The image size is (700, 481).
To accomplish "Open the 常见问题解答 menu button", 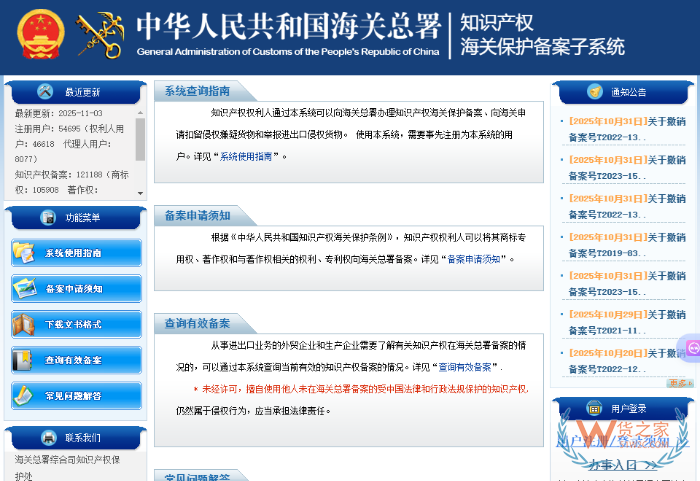I will [x=76, y=396].
